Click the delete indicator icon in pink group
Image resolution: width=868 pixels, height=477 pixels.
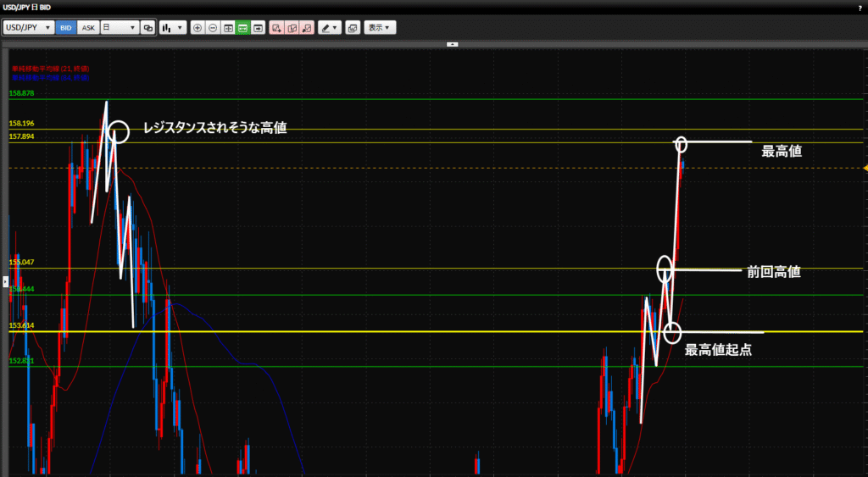[x=307, y=27]
